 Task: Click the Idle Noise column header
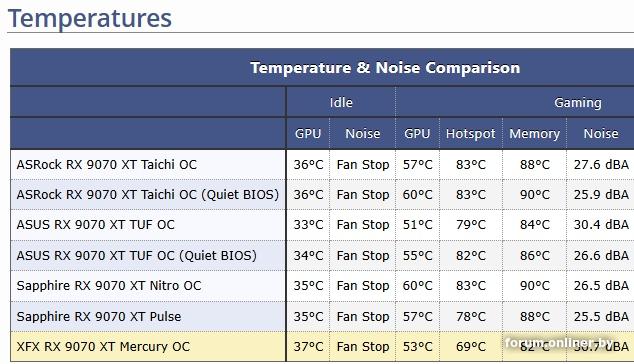coord(362,133)
